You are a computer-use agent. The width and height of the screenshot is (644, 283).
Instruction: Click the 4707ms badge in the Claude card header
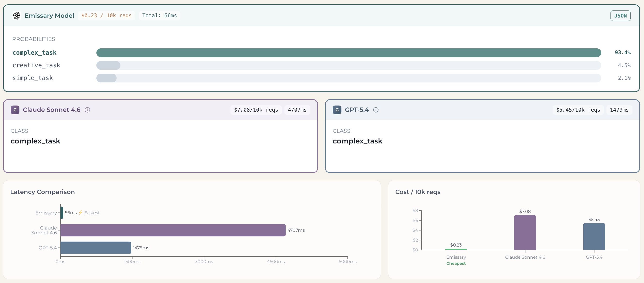coord(297,110)
